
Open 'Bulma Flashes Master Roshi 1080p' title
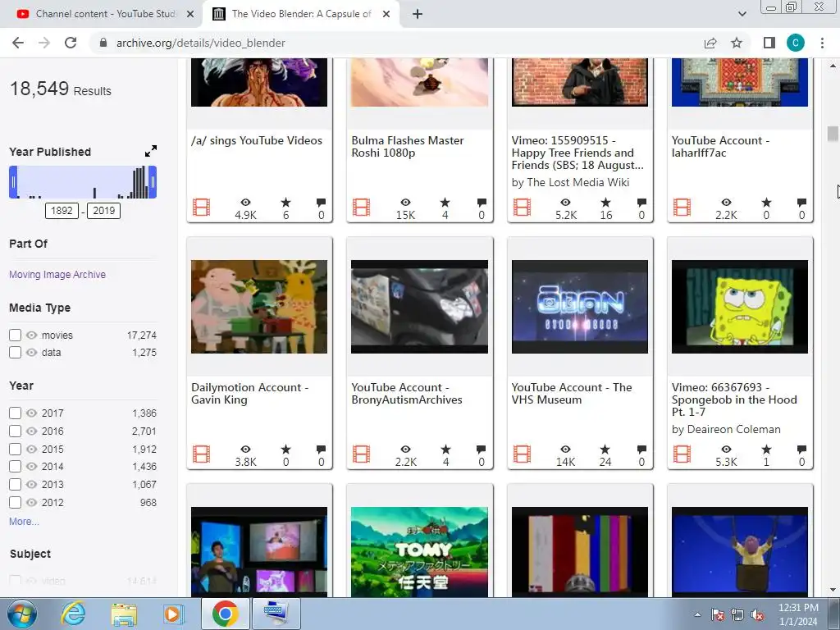coord(407,146)
